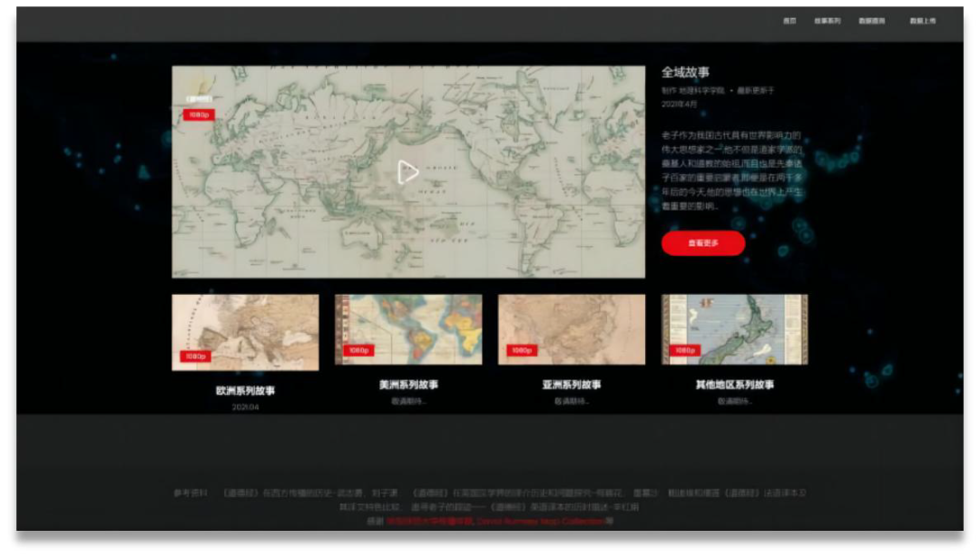This screenshot has height=558, width=980.
Task: Open the Asia map thumbnail
Action: click(572, 328)
